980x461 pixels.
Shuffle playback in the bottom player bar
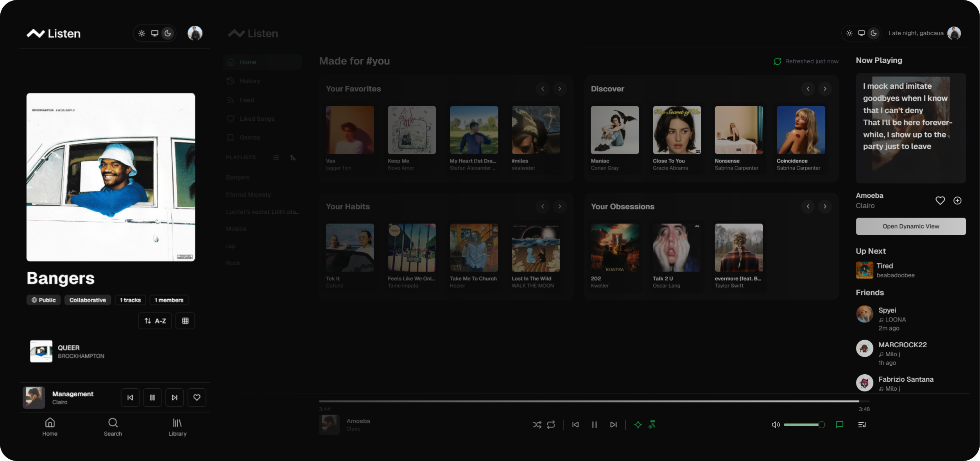537,425
